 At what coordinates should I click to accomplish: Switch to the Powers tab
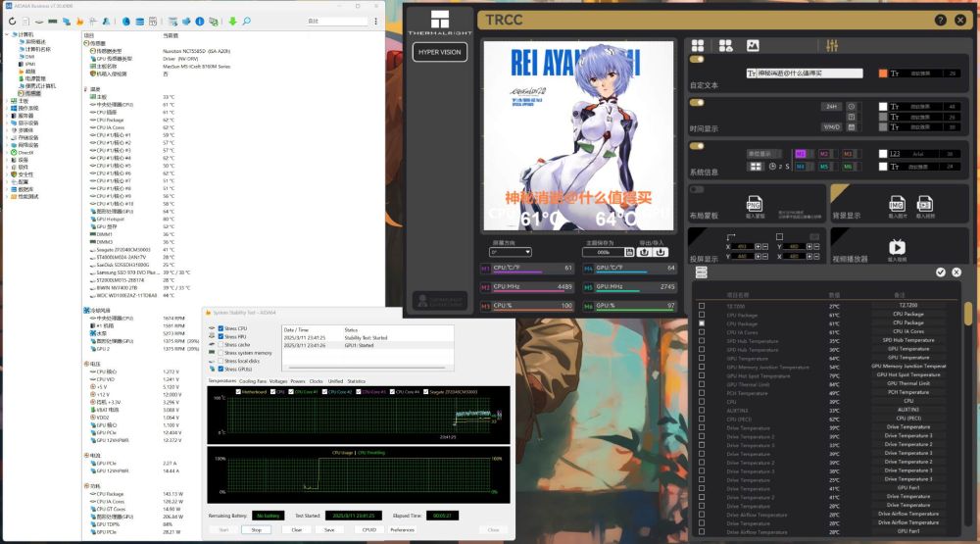click(298, 380)
